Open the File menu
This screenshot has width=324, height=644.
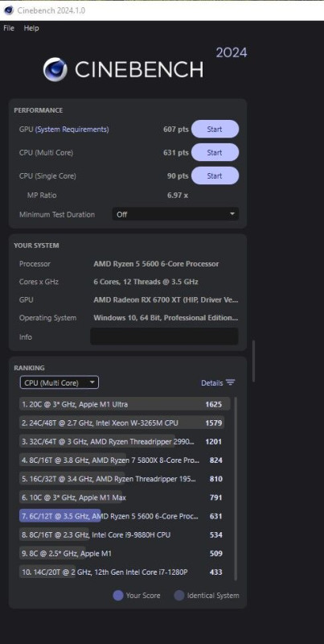click(x=9, y=28)
